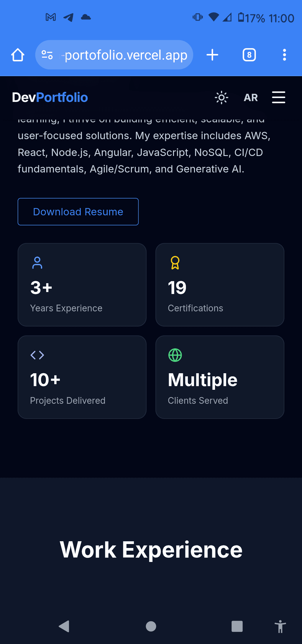Switch language to AR

point(251,97)
